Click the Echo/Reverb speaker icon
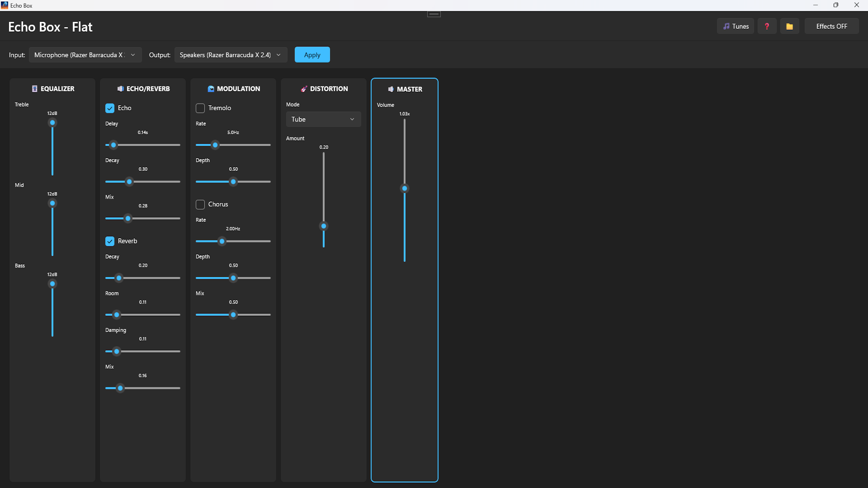Image resolution: width=868 pixels, height=488 pixels. coord(120,89)
